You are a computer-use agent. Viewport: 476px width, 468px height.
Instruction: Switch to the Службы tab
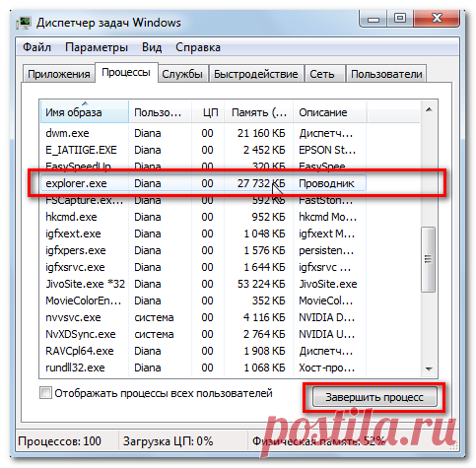tap(182, 74)
